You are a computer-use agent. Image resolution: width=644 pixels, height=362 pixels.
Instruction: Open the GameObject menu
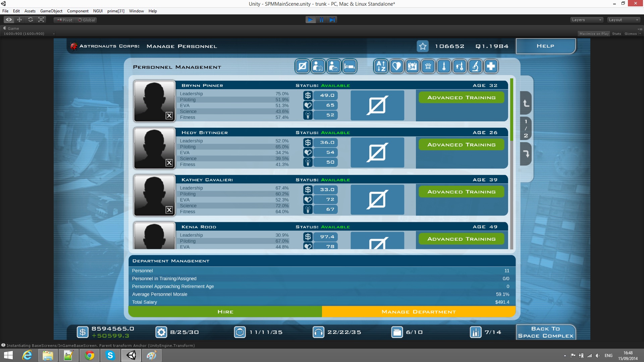51,11
